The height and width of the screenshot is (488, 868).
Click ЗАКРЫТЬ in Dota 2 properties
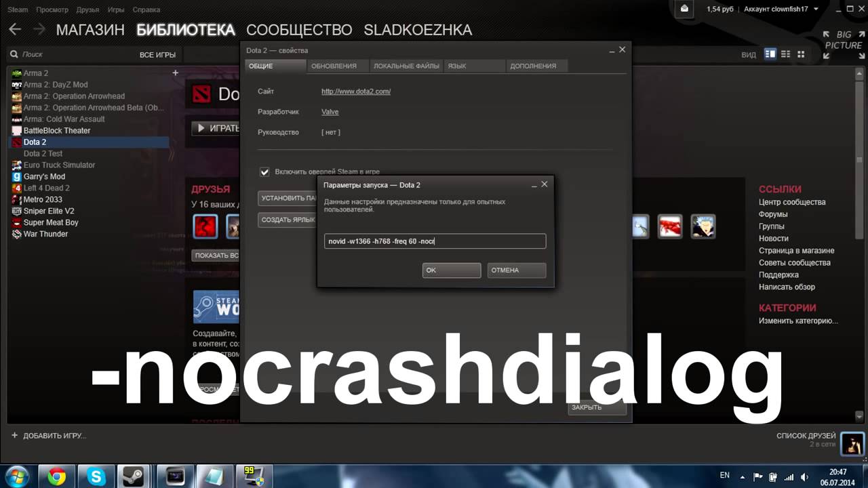click(x=596, y=407)
